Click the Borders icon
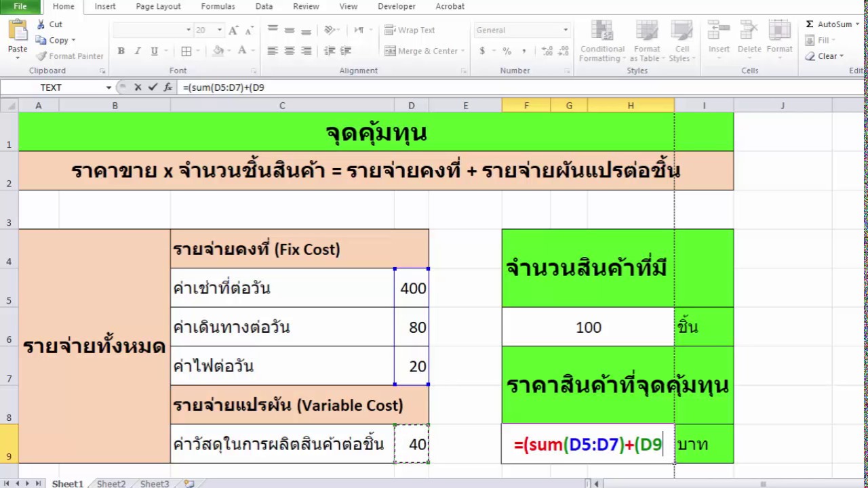 [x=186, y=51]
